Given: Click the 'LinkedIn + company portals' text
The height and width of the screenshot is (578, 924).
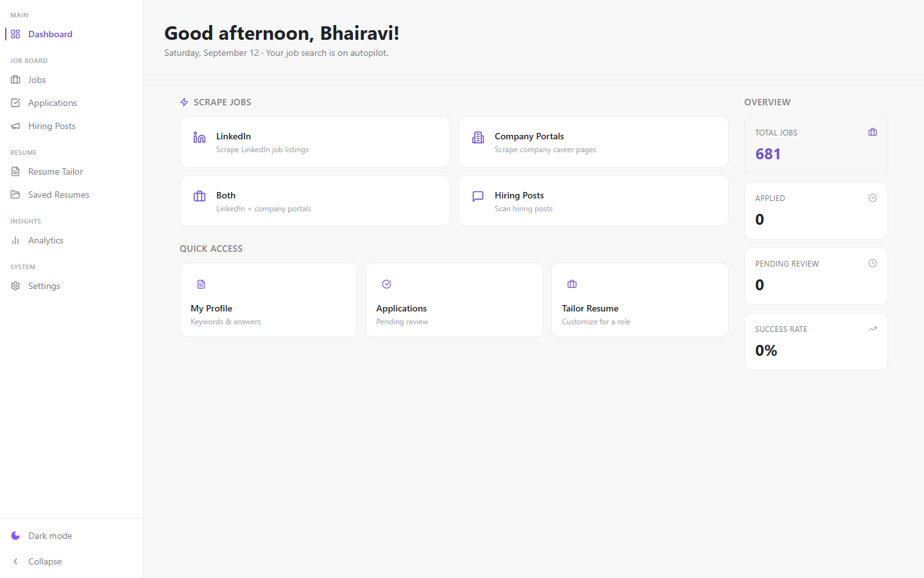Looking at the screenshot, I should [264, 209].
